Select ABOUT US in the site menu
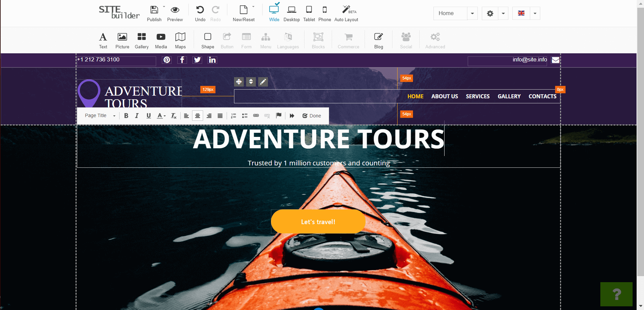This screenshot has height=310, width=644. coord(445,96)
